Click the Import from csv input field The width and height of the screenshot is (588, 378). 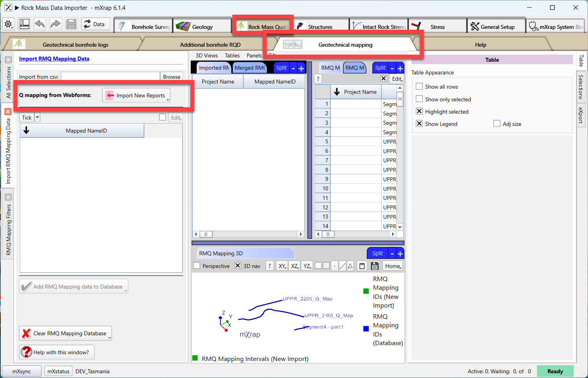tap(110, 76)
